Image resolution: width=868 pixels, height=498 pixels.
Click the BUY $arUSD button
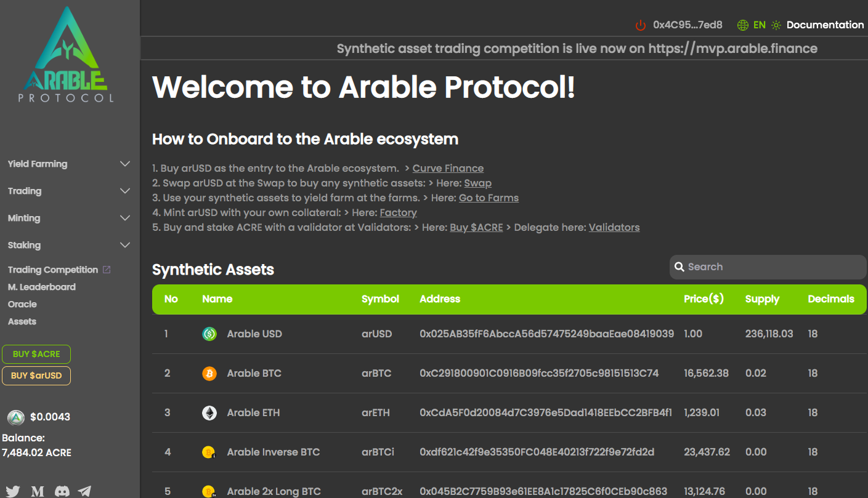[x=36, y=376]
